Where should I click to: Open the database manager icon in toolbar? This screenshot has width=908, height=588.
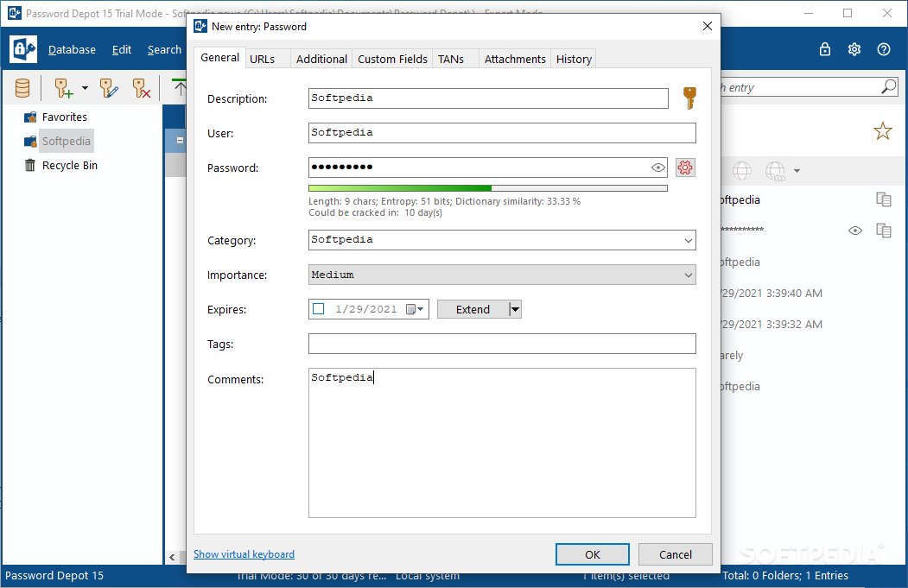(x=22, y=88)
